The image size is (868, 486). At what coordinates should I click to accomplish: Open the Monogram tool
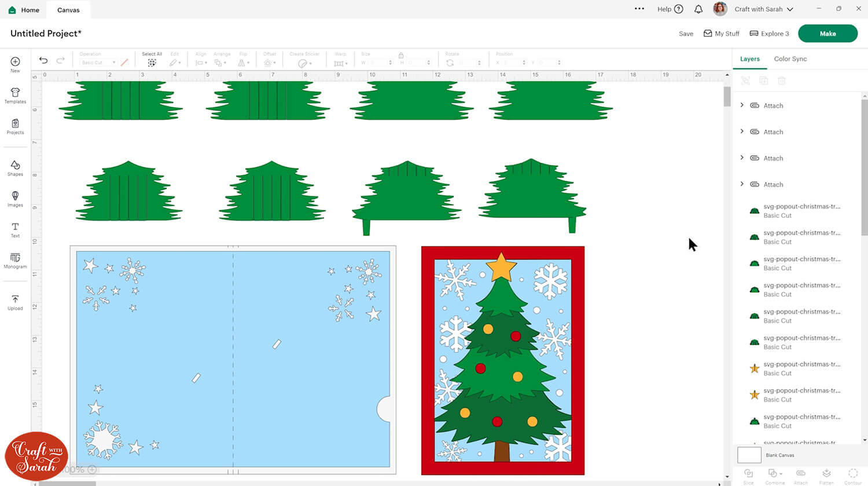(x=15, y=261)
